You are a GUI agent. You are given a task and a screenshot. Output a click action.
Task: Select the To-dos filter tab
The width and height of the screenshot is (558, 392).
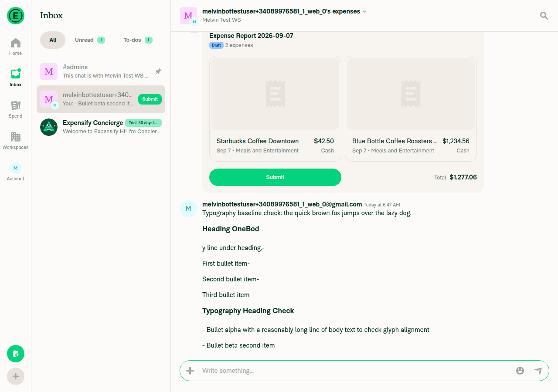(138, 40)
